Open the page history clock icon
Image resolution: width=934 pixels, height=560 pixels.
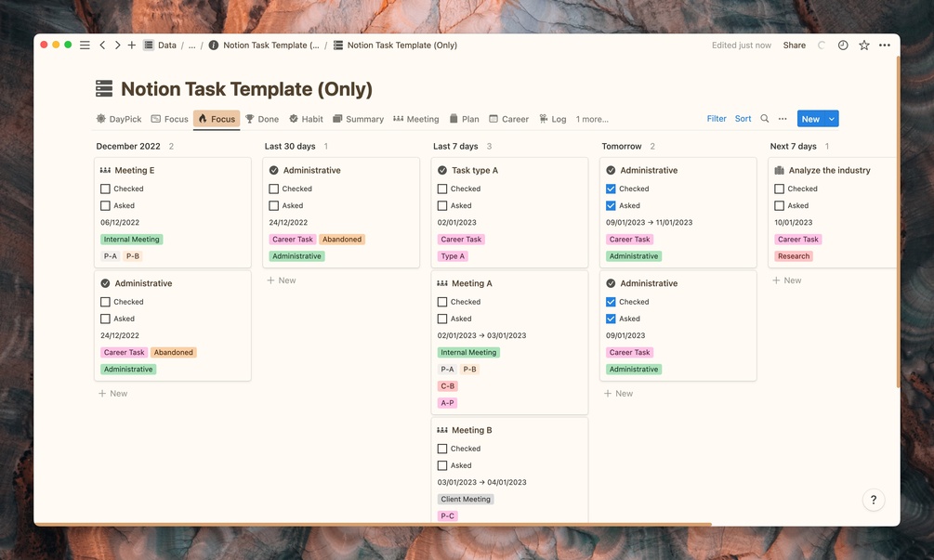843,46
